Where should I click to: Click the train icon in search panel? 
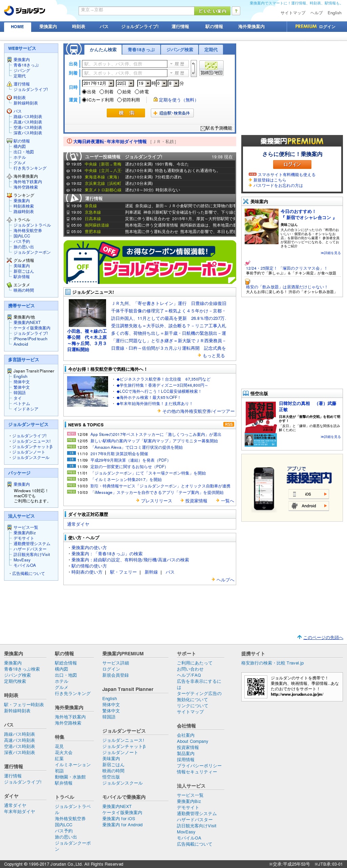point(74,50)
